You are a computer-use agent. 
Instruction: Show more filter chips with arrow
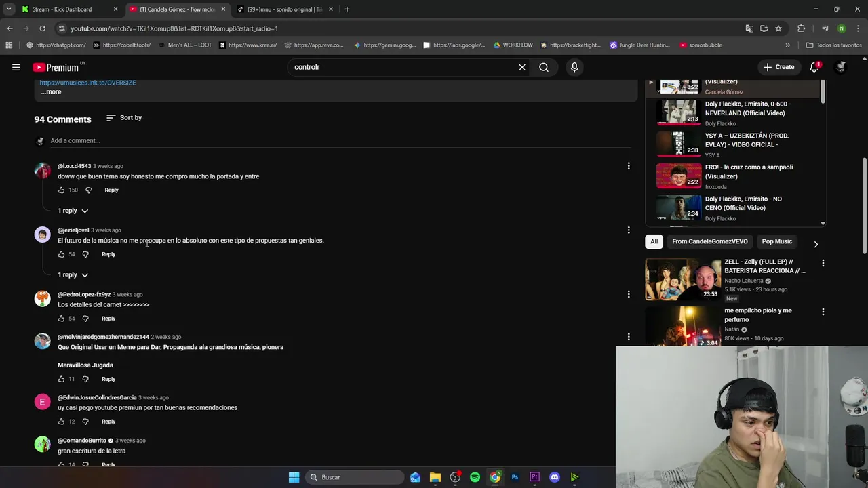pyautogui.click(x=816, y=244)
